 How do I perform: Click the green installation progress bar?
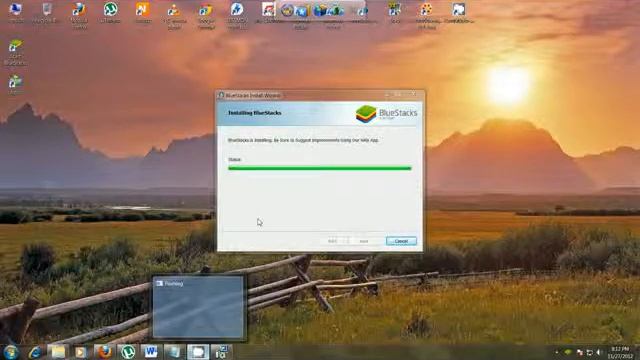click(320, 168)
